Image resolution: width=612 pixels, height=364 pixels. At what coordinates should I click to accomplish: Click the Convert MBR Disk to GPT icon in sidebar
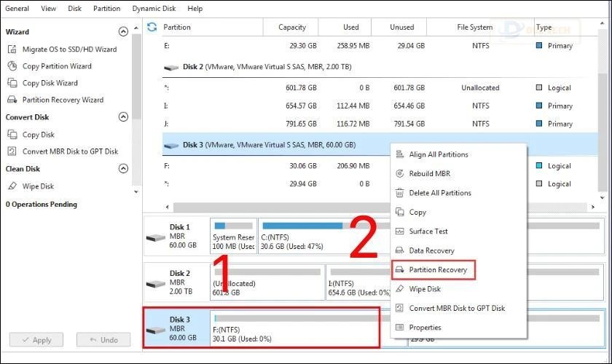click(x=12, y=151)
